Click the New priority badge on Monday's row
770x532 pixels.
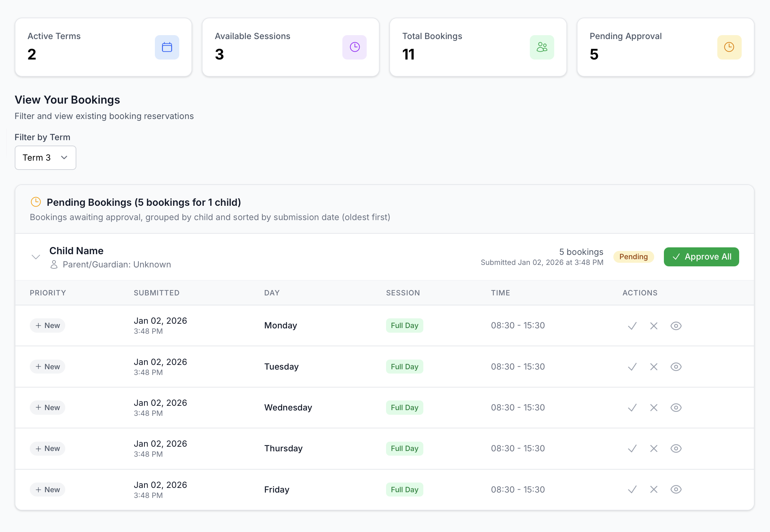(47, 325)
